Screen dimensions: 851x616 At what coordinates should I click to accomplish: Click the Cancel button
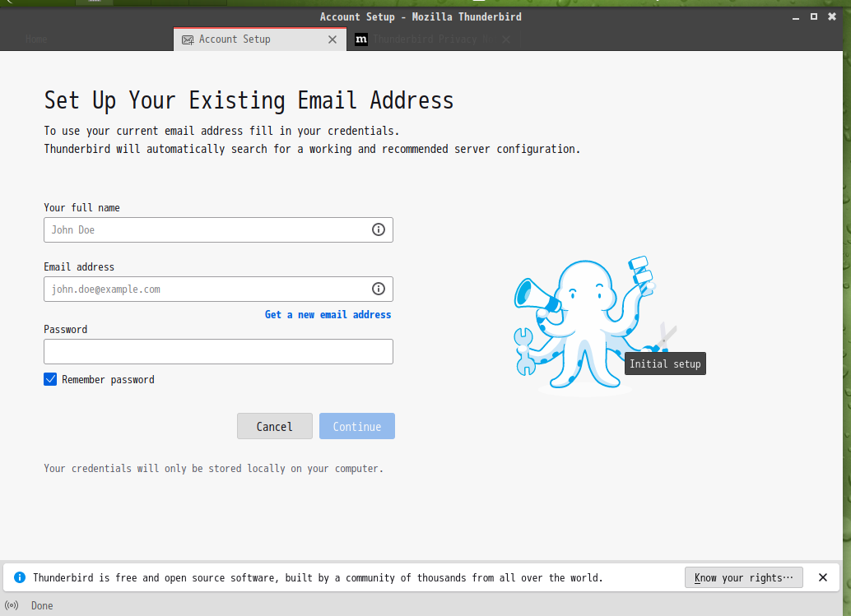click(x=275, y=426)
